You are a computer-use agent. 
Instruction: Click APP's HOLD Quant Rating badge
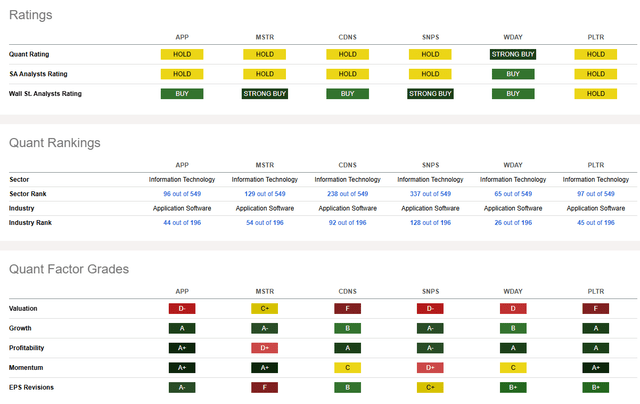(x=182, y=54)
